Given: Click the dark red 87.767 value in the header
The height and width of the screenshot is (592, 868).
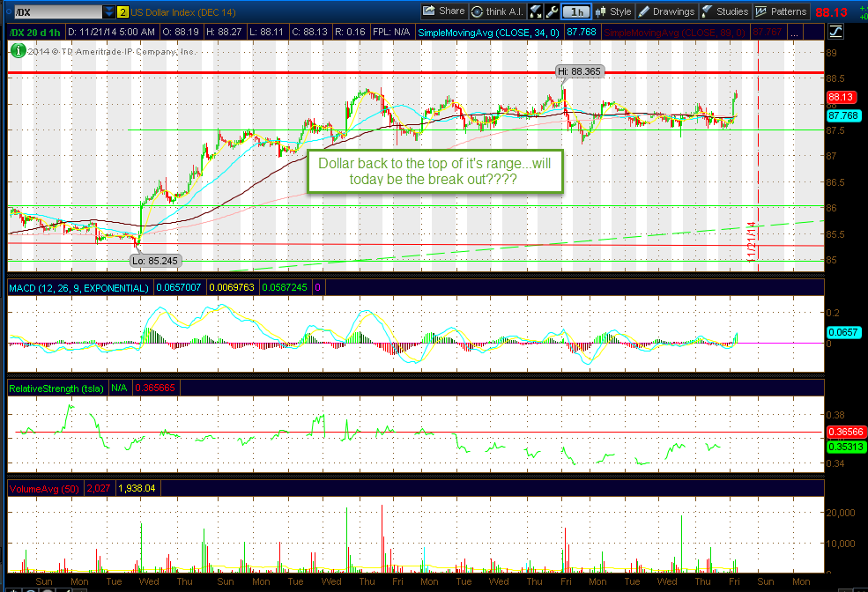Looking at the screenshot, I should (x=768, y=32).
